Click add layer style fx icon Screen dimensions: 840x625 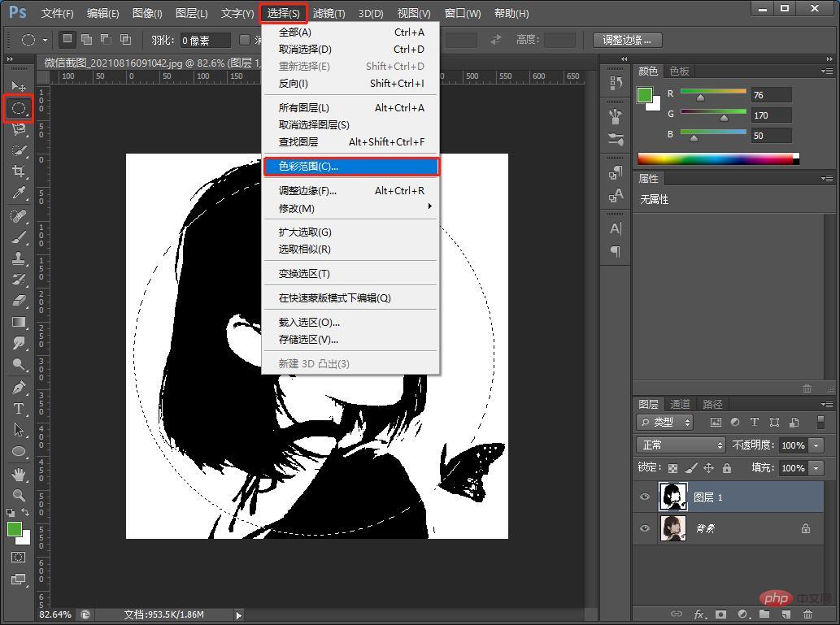(x=699, y=614)
